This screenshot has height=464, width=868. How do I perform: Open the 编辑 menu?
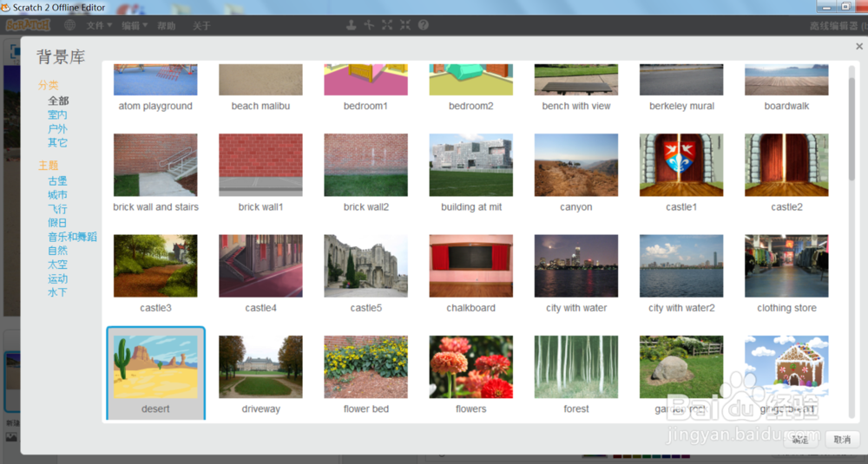(135, 25)
